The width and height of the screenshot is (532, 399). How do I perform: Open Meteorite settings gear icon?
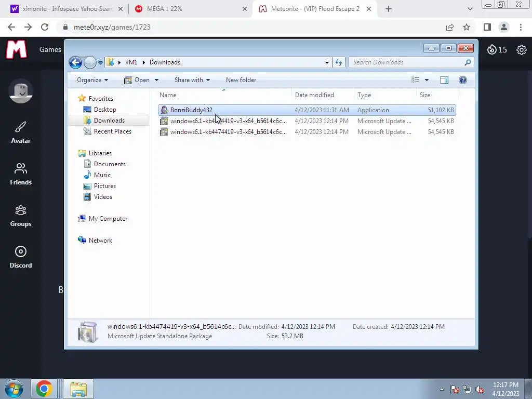pos(522,50)
